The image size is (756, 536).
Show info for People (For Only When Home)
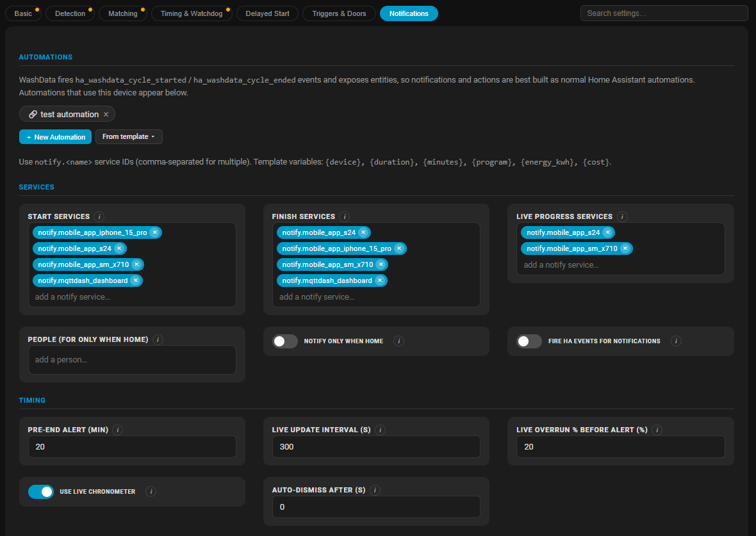(x=158, y=339)
